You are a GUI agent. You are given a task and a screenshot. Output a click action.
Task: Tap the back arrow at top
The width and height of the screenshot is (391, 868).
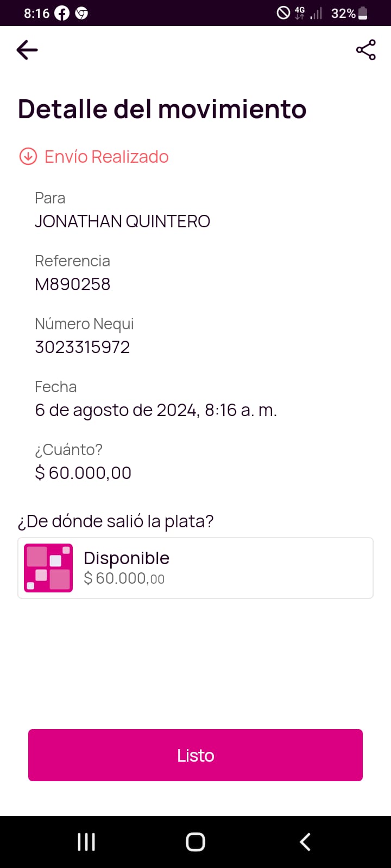pyautogui.click(x=27, y=50)
